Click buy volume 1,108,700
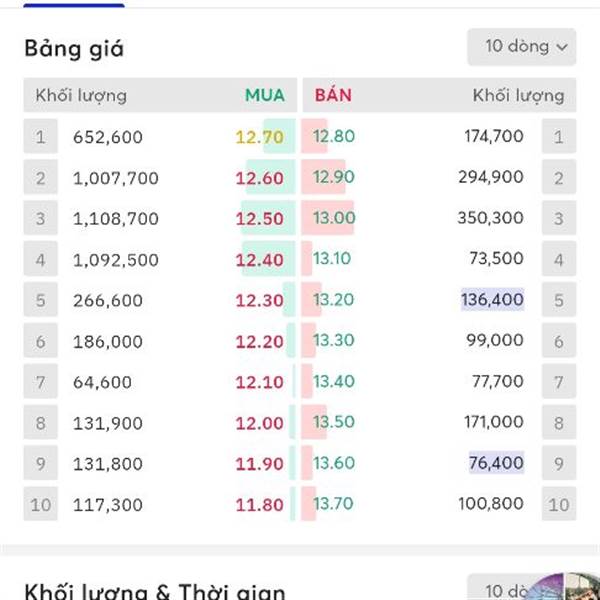This screenshot has width=600, height=600. [x=116, y=219]
